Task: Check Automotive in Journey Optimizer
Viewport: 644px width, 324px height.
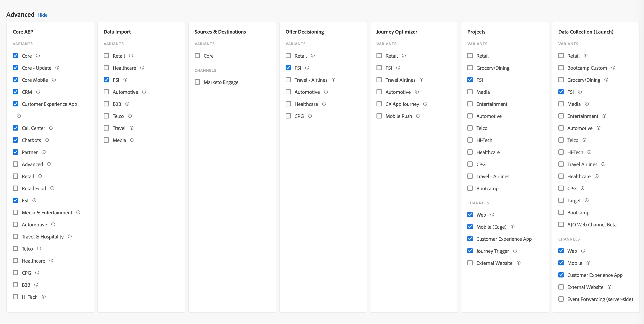Action: click(379, 92)
